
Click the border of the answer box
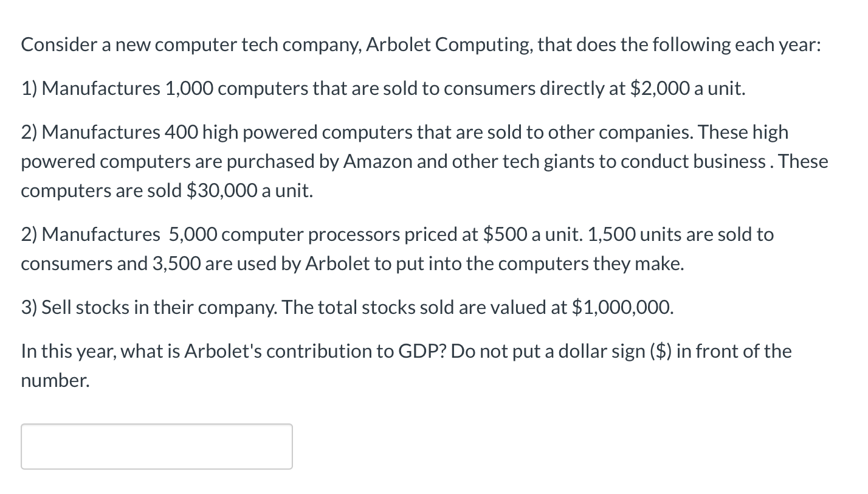[x=156, y=426]
